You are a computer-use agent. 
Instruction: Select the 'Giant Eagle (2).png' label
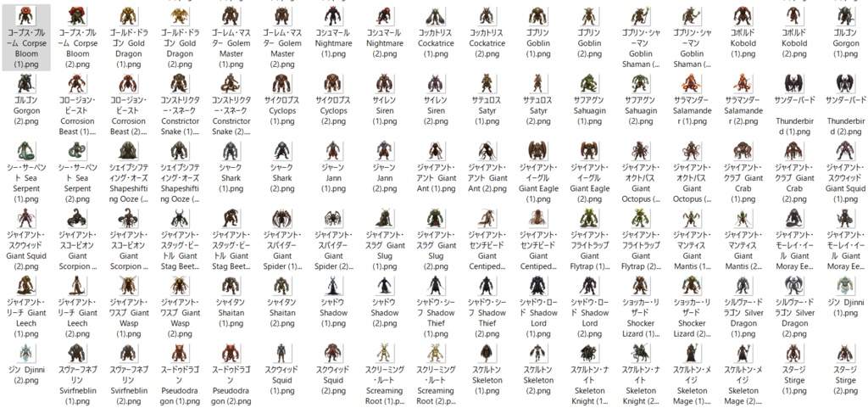pyautogui.click(x=590, y=183)
